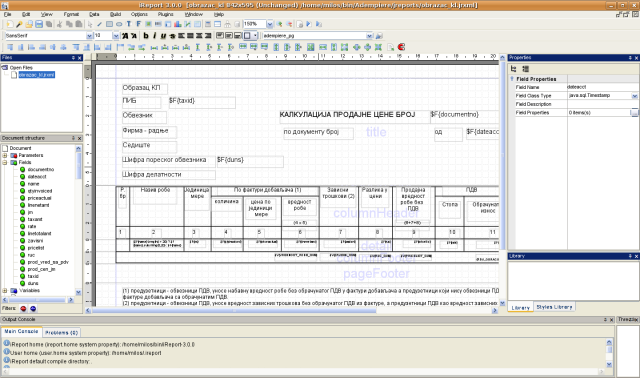Collapse the Fields tree node
The width and height of the screenshot is (640, 378).
pyautogui.click(x=5, y=162)
